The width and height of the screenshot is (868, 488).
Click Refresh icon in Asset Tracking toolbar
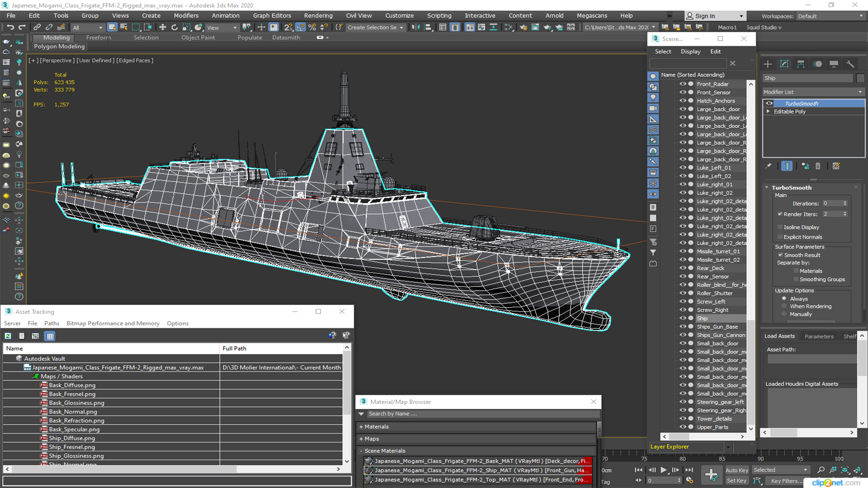pos(8,336)
